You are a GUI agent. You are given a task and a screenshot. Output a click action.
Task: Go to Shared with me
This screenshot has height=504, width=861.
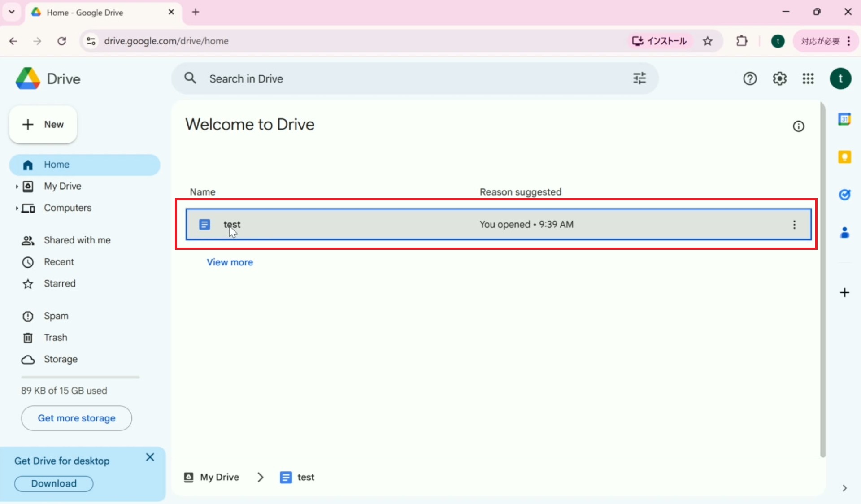tap(77, 240)
